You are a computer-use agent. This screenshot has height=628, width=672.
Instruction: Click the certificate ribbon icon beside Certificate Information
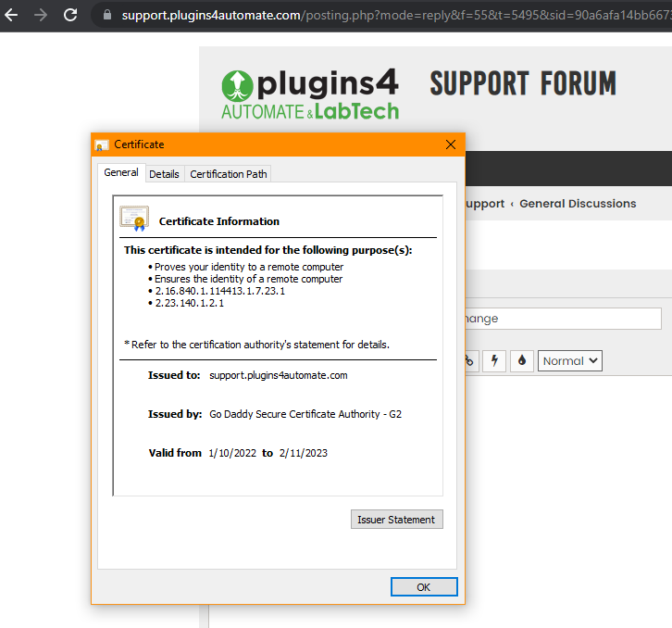pos(134,219)
